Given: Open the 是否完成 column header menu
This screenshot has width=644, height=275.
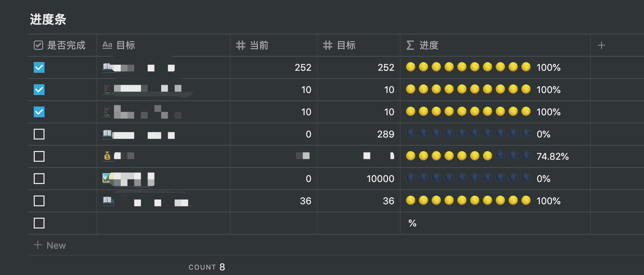Looking at the screenshot, I should click(x=66, y=45).
